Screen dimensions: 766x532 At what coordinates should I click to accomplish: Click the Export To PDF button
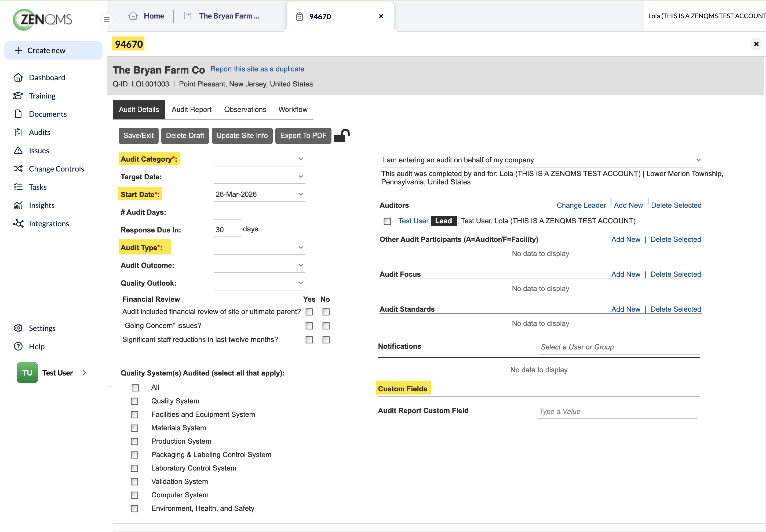(303, 135)
